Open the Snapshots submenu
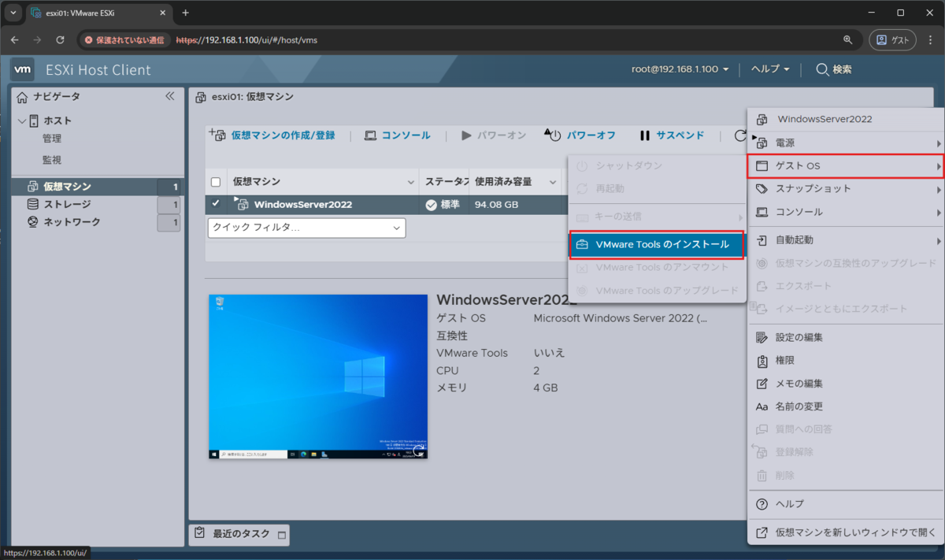This screenshot has width=945, height=560. (x=846, y=189)
